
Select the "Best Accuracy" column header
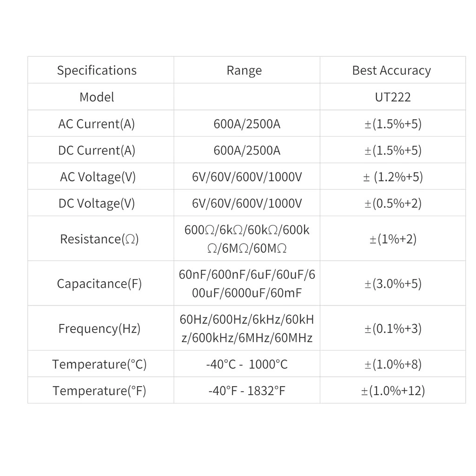click(x=391, y=70)
